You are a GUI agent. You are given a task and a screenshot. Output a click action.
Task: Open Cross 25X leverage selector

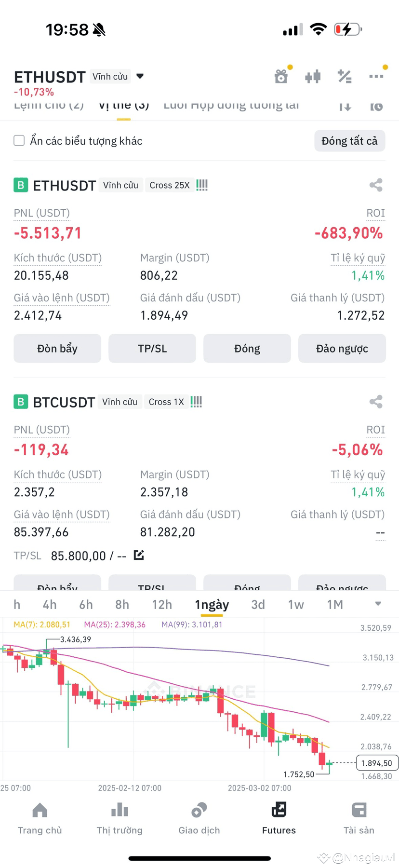pos(170,185)
